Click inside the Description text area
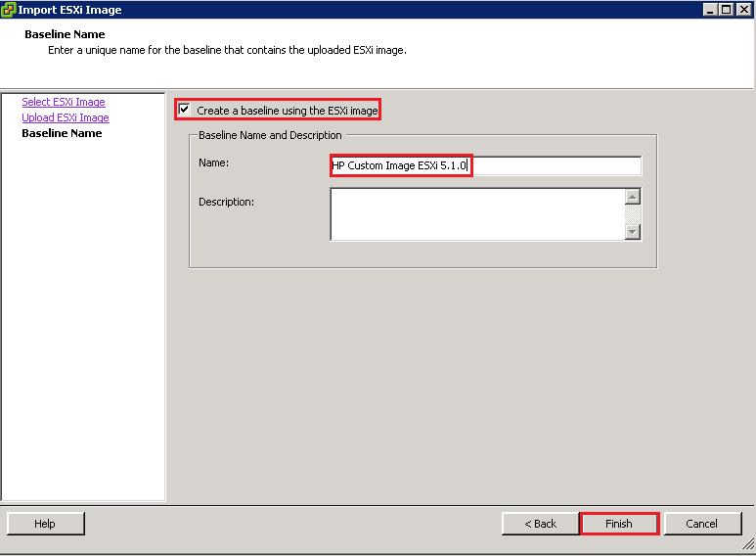Image resolution: width=756 pixels, height=556 pixels. [477, 213]
